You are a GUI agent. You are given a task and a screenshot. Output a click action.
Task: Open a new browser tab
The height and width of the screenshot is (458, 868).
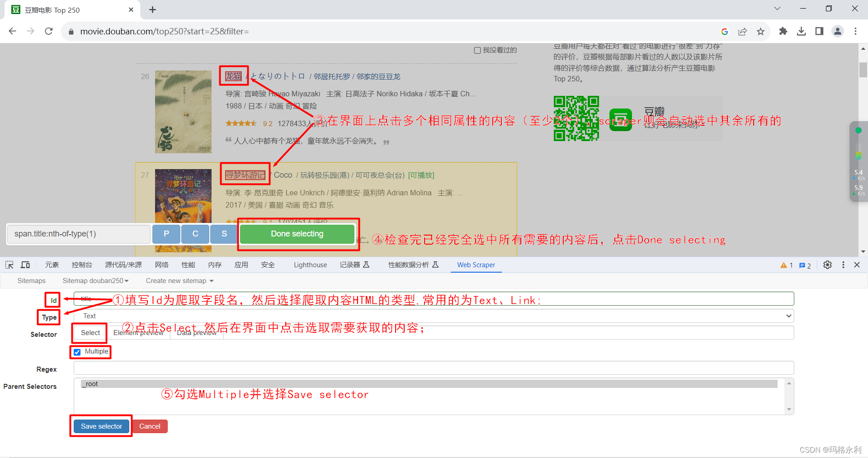click(153, 9)
